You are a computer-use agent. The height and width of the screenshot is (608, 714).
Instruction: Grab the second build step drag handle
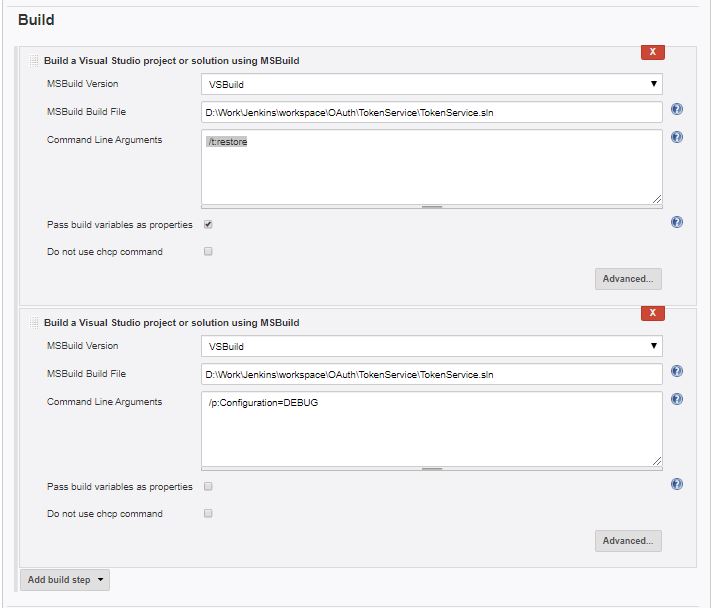[x=33, y=322]
